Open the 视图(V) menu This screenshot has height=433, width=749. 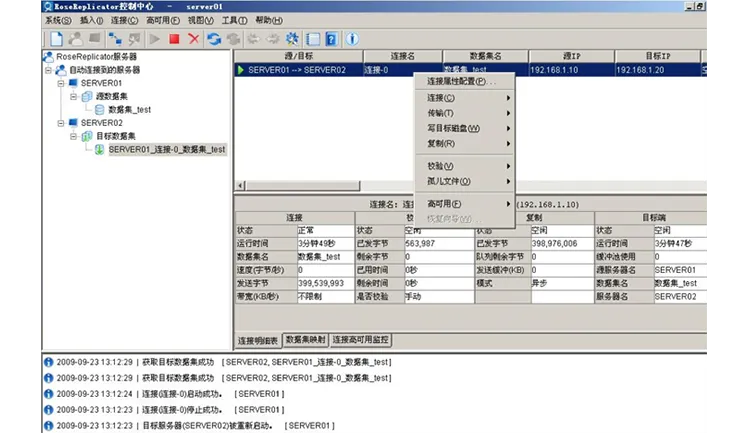[201, 21]
